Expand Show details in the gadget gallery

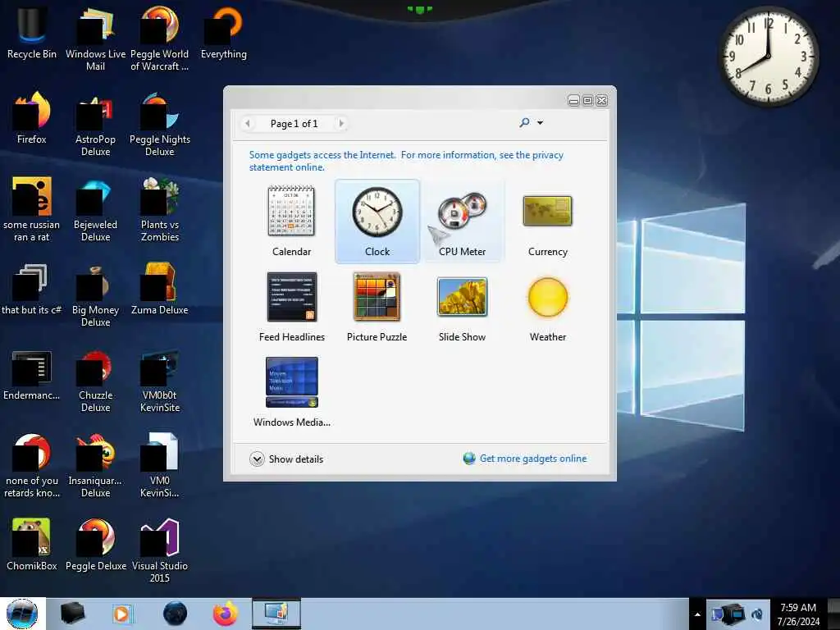[x=286, y=459]
